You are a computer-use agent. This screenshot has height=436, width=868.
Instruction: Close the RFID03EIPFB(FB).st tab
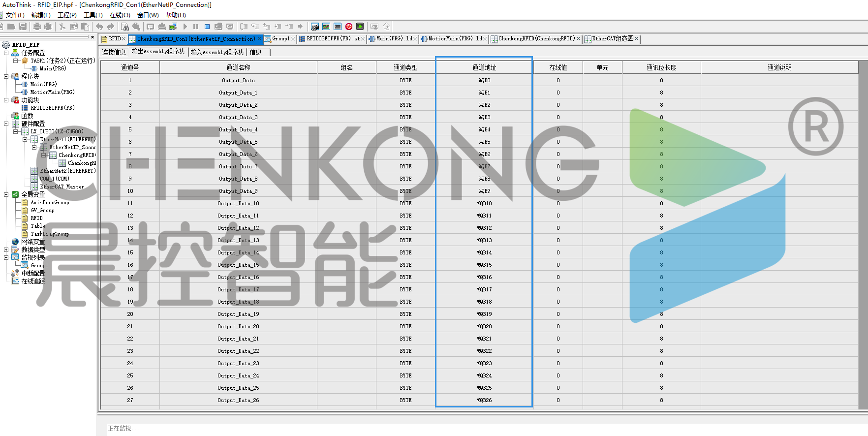click(x=363, y=39)
